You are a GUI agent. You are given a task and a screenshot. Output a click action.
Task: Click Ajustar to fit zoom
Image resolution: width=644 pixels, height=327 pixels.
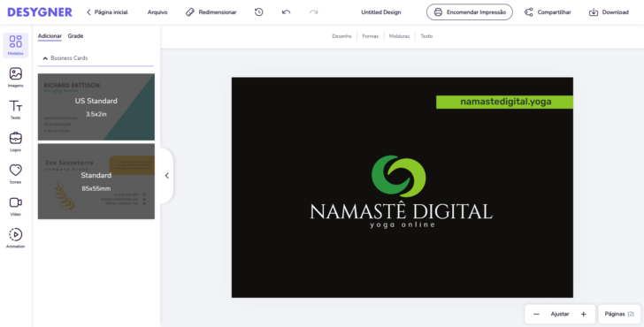560,315
